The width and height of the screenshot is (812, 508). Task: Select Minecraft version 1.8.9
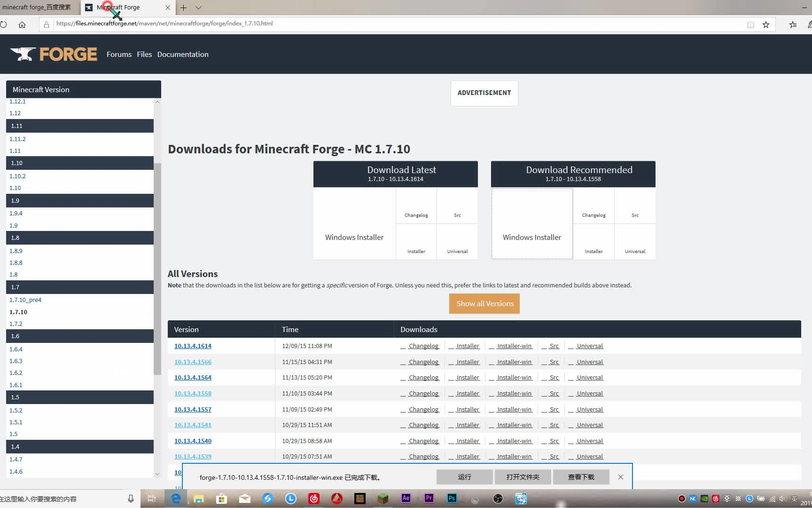[16, 251]
